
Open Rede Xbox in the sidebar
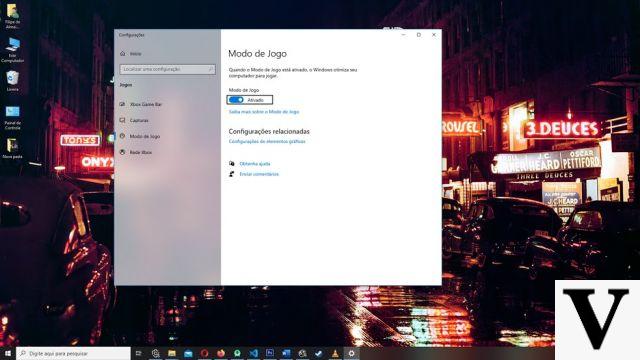tap(140, 152)
